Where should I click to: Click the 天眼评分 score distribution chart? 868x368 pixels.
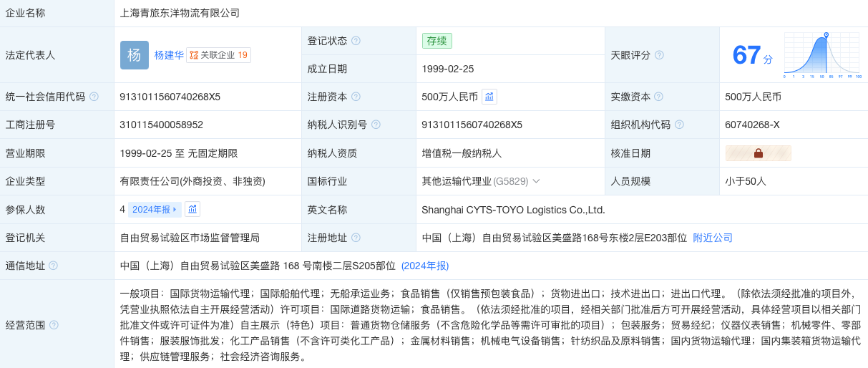(823, 55)
